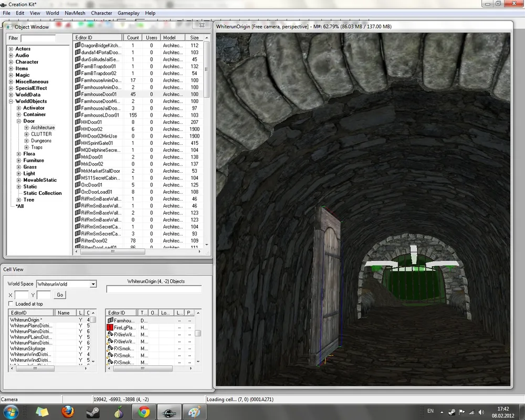
Task: Click the door icon beside HHSprintGate01
Action: (x=78, y=143)
